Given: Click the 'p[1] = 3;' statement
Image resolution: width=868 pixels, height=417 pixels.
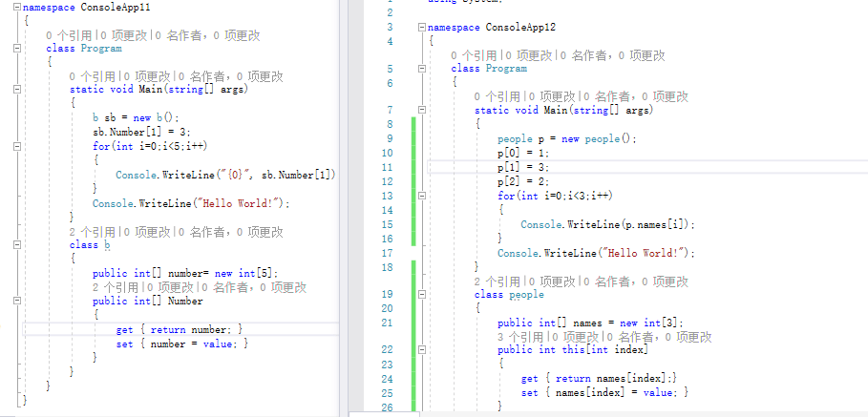Looking at the screenshot, I should pyautogui.click(x=523, y=168).
